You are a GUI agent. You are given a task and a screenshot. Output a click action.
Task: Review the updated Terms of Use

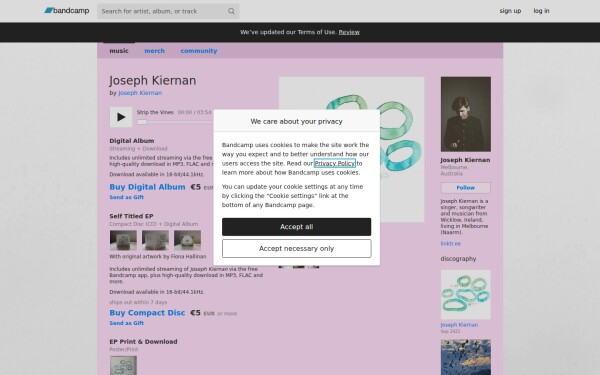[x=349, y=32]
